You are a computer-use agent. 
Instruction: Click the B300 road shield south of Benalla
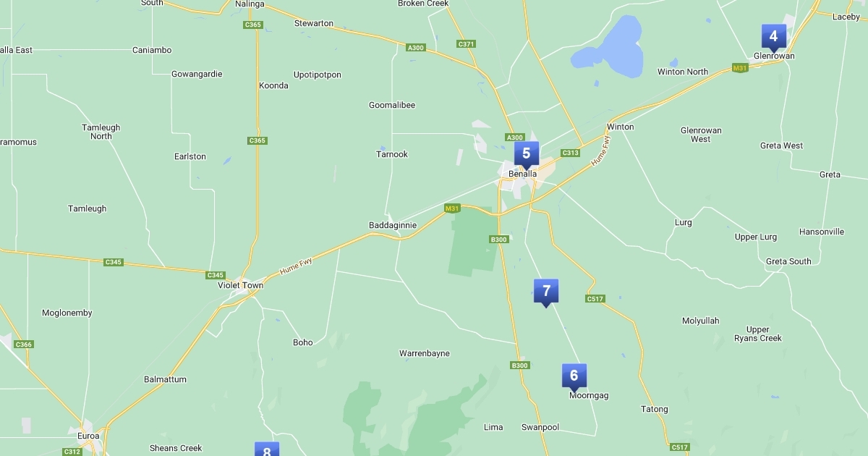click(x=499, y=239)
